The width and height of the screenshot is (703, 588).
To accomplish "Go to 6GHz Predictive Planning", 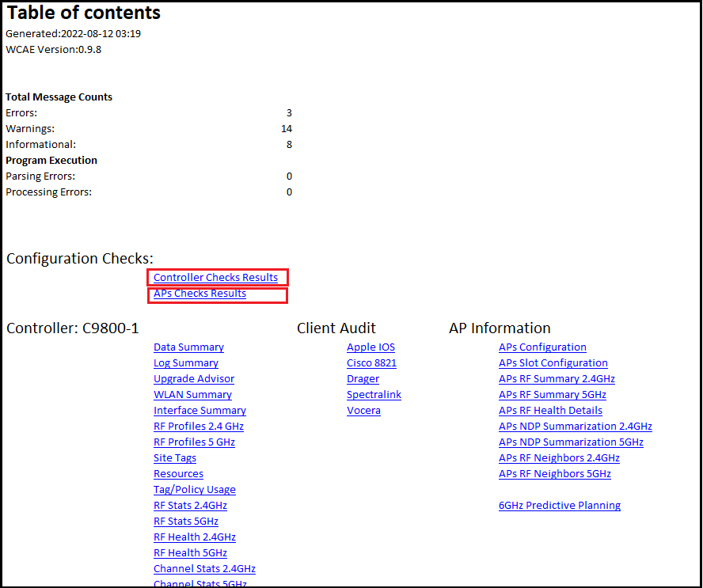I will pyautogui.click(x=560, y=506).
